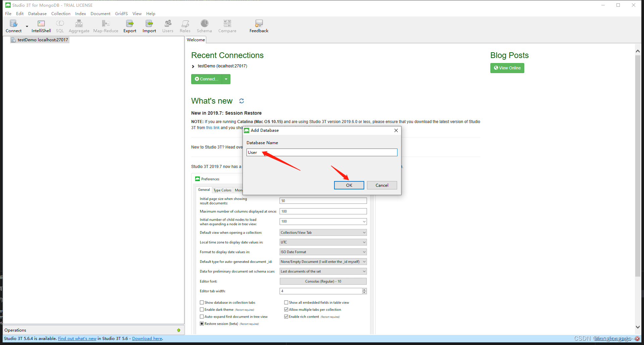Toggle Allow multiple tabs per collection
Viewport: 644px width, 345px height.
tap(286, 309)
